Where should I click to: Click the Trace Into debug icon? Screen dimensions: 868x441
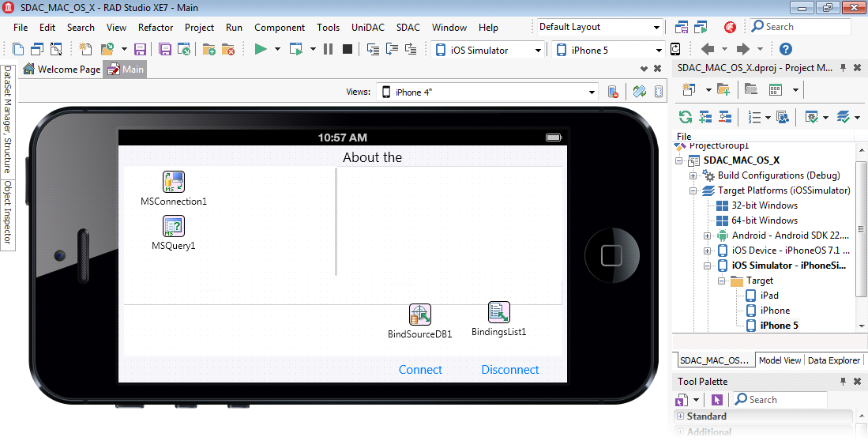point(373,49)
